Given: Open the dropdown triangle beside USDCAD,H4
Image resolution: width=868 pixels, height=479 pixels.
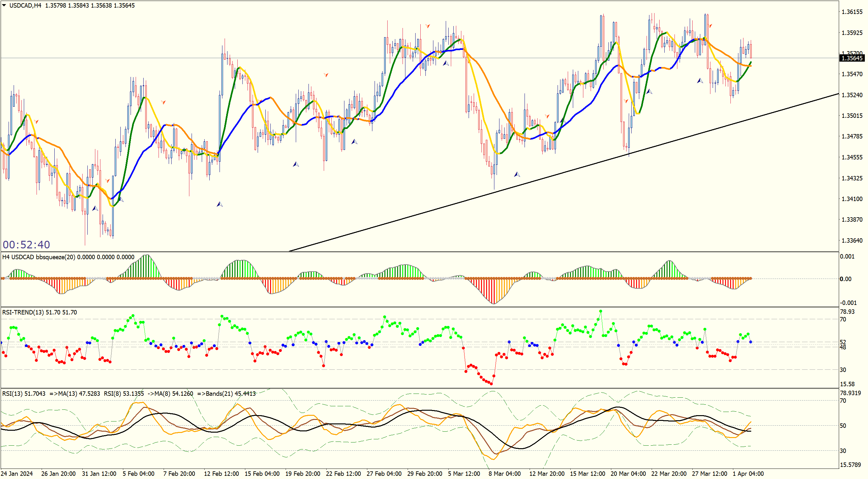Looking at the screenshot, I should click(x=4, y=5).
